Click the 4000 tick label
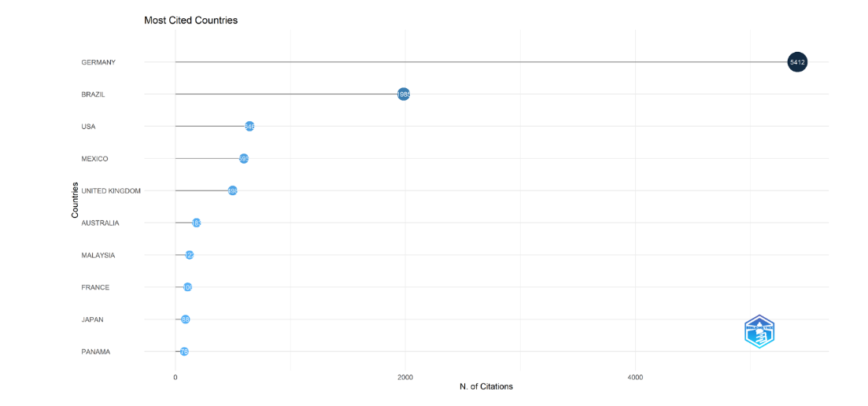Image resolution: width=868 pixels, height=406 pixels. (635, 378)
